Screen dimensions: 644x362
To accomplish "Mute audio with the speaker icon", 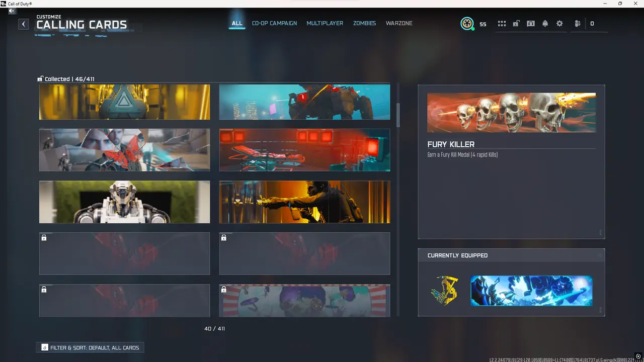I will tap(11, 11).
